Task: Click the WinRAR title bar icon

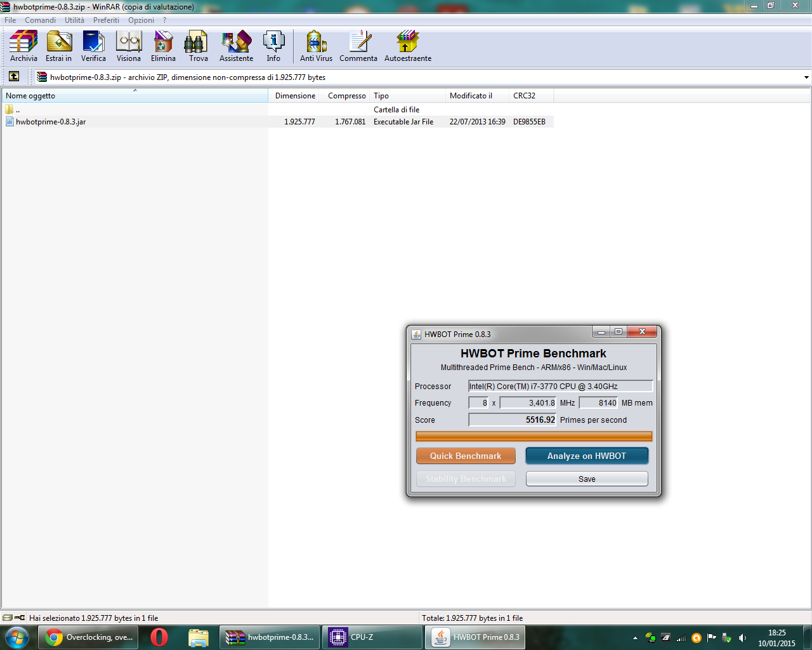Action: point(6,6)
